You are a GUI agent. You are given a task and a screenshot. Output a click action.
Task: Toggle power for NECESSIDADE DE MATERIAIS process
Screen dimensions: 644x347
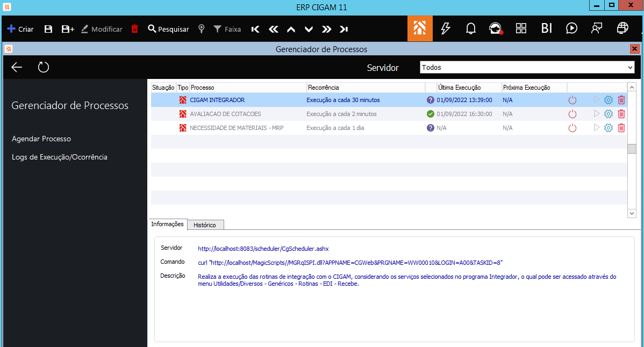[x=573, y=128]
